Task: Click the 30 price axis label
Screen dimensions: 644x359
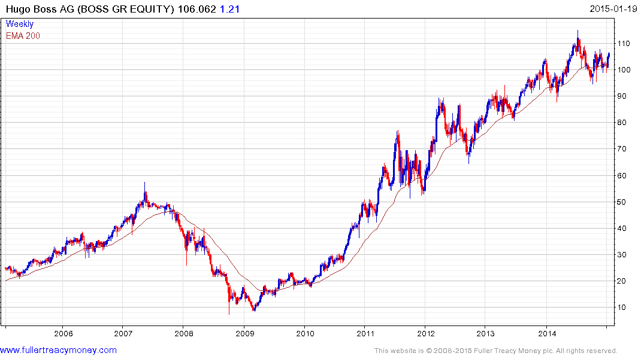Action: (622, 255)
